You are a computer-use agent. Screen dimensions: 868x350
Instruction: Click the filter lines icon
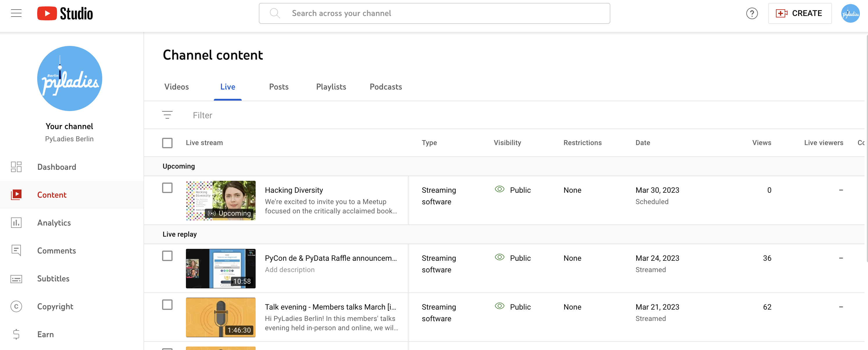click(167, 115)
